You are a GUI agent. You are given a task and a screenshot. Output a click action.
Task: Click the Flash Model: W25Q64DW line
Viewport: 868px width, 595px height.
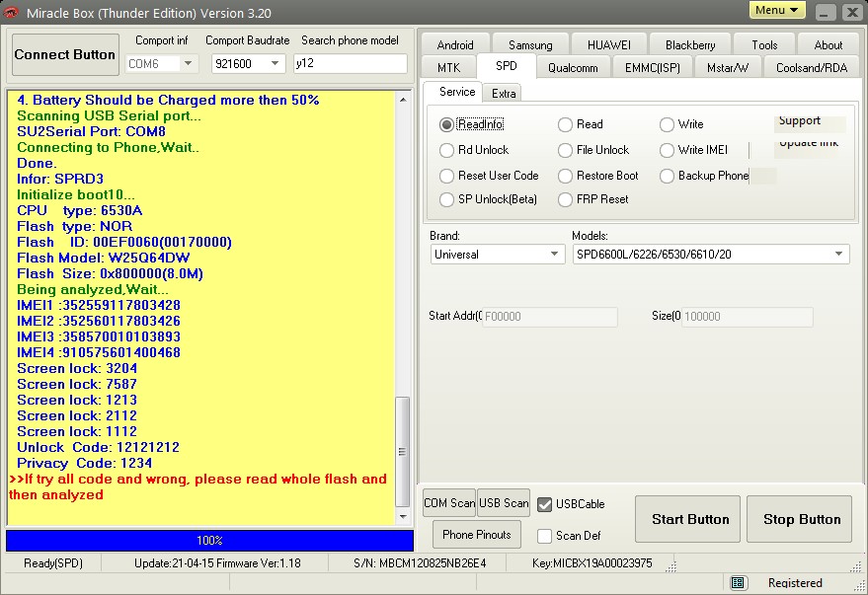pyautogui.click(x=103, y=259)
